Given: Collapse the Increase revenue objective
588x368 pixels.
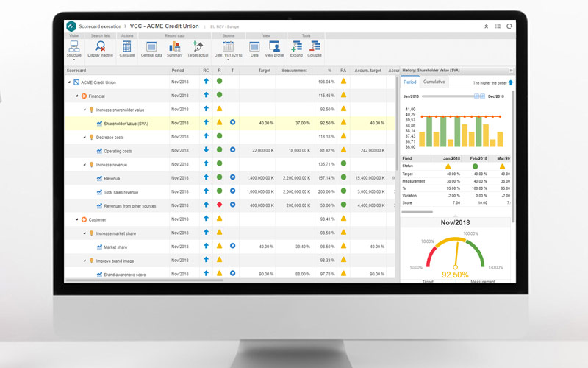Looking at the screenshot, I should click(x=84, y=164).
